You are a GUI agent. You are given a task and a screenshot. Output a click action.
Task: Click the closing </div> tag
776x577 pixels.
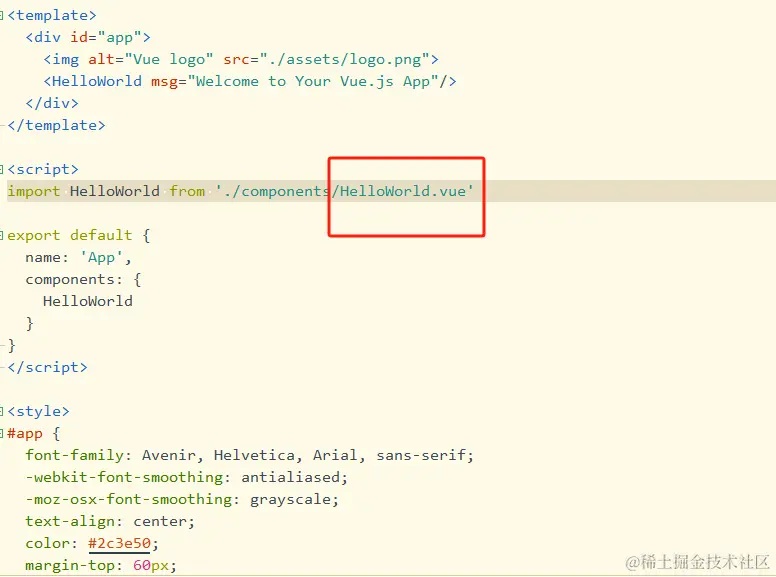pos(52,103)
